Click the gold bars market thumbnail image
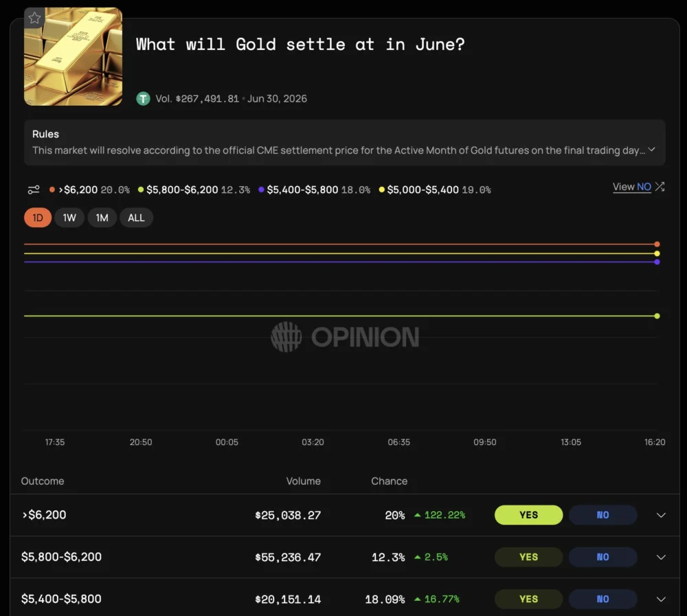The image size is (687, 616). [x=72, y=56]
